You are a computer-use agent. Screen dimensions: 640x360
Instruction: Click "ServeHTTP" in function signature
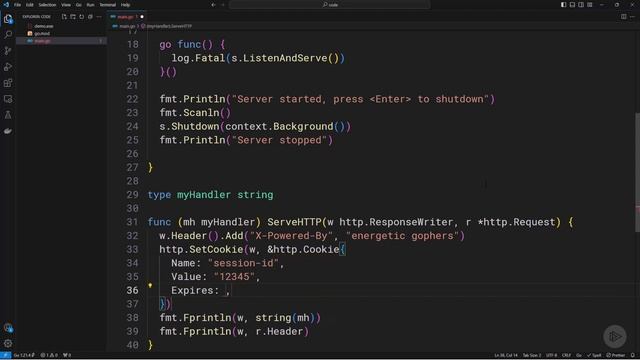[x=294, y=222]
